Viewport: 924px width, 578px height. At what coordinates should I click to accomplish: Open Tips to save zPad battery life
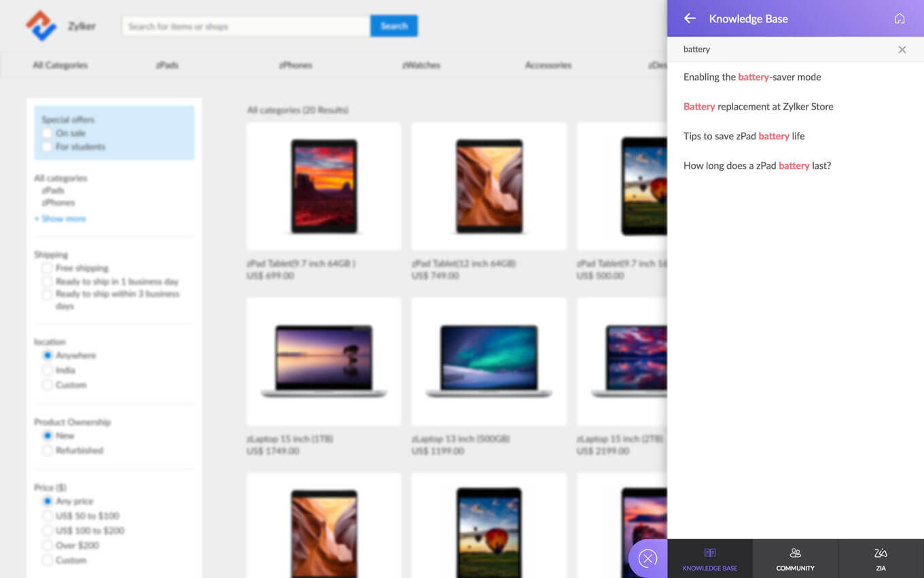(x=744, y=136)
